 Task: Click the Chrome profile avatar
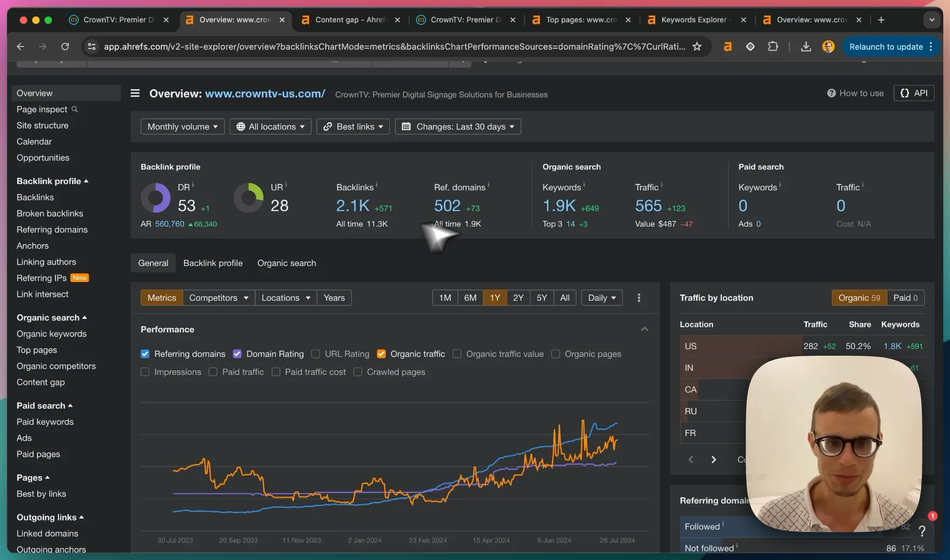[828, 47]
